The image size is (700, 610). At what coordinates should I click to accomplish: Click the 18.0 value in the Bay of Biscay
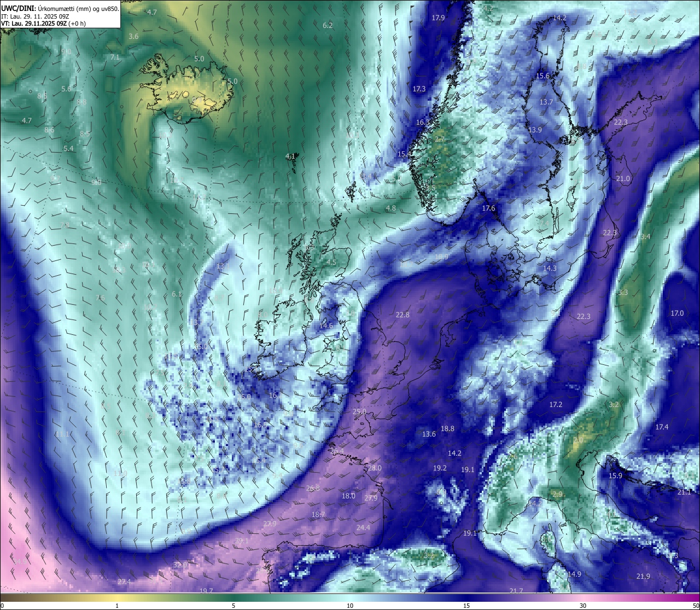point(348,496)
